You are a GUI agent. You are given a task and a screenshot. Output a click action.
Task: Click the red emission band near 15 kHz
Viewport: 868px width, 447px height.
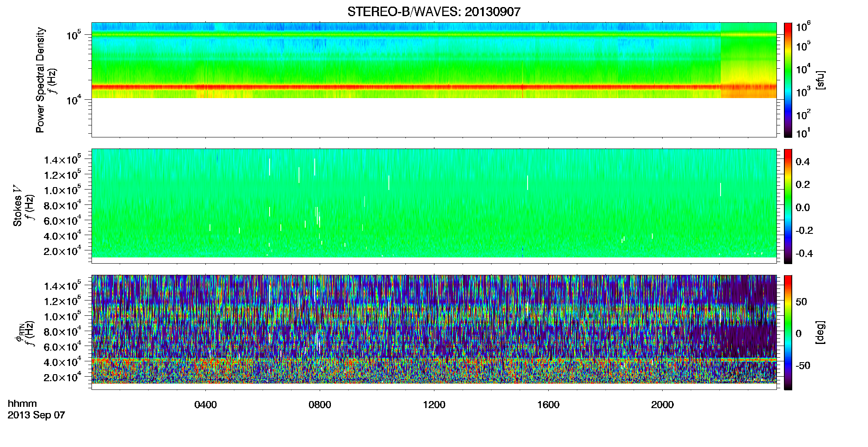point(406,87)
